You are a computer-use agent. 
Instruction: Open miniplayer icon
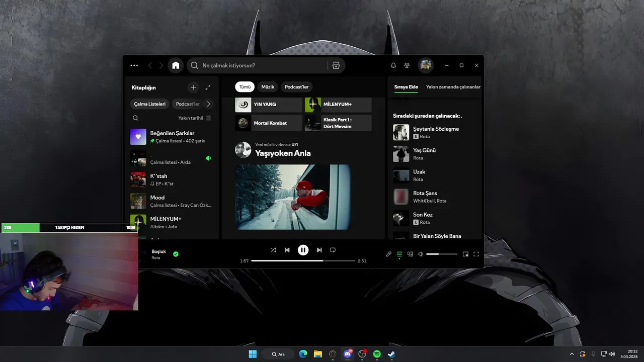[x=465, y=254]
